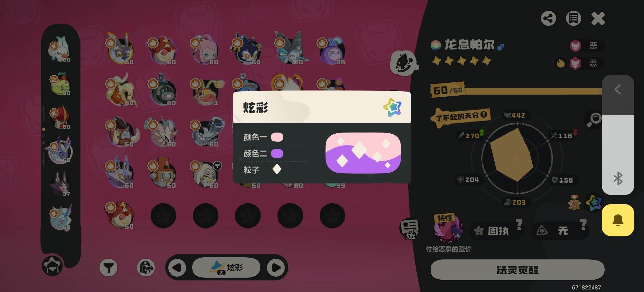Screen dimensions: 644x292
Task: Open the list view icon
Action: pos(574,18)
